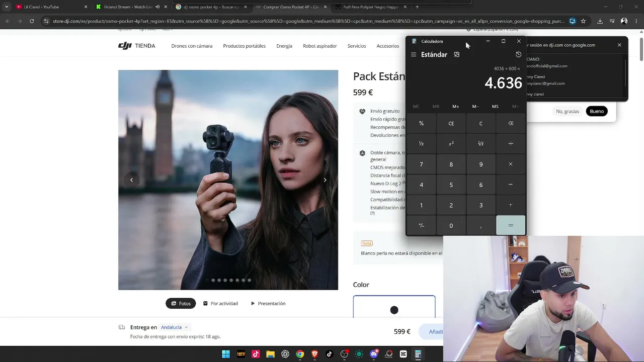This screenshot has width=644, height=362.
Task: Expand the Andalucía delivery region dropdown
Action: [174, 327]
